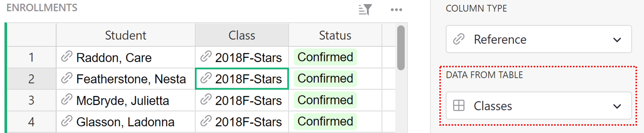
Task: Click Confirmed status tag in row 4
Action: (325, 121)
